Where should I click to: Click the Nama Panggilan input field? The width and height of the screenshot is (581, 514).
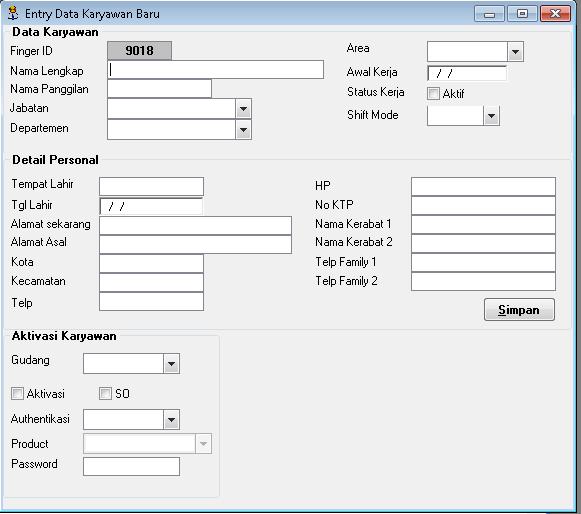pos(159,89)
